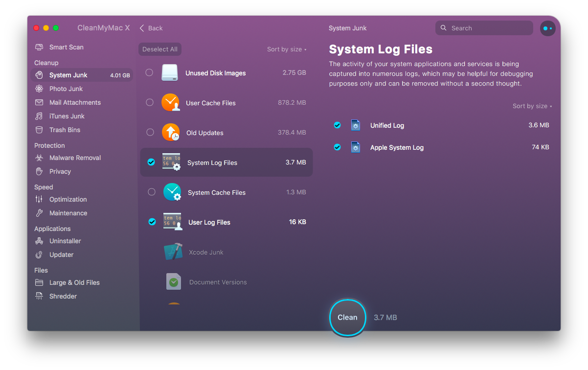Click the iTunes Junk music note icon
This screenshot has height=370, width=588.
[39, 116]
